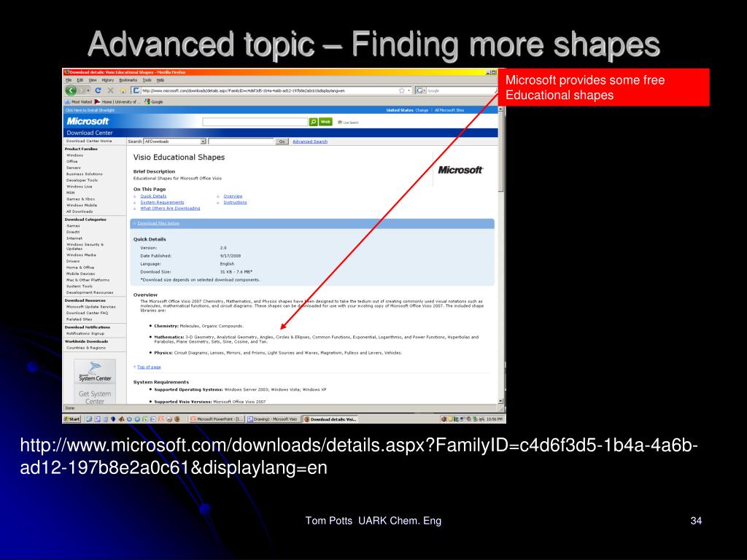Click the Google search box in toolbar
The height and width of the screenshot is (560, 747).
click(x=461, y=90)
